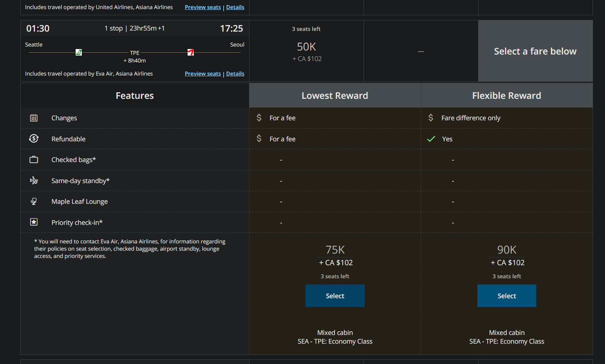Click the Priority check-in star icon
Screen dimensions: 605x364
(x=34, y=222)
